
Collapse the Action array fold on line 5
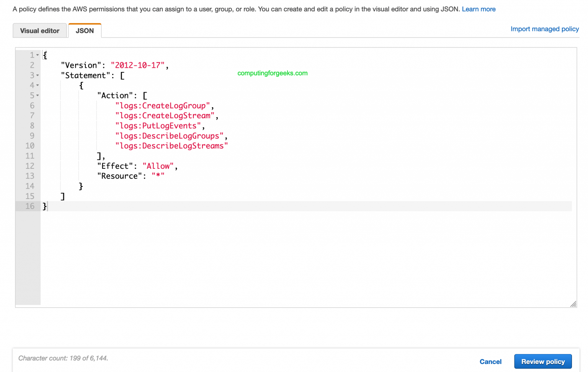click(38, 95)
